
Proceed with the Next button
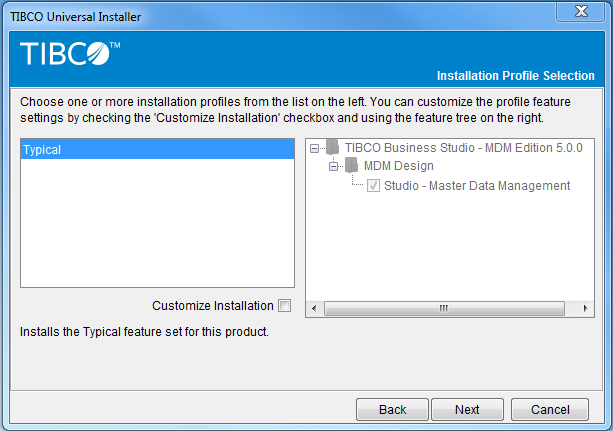pos(468,409)
